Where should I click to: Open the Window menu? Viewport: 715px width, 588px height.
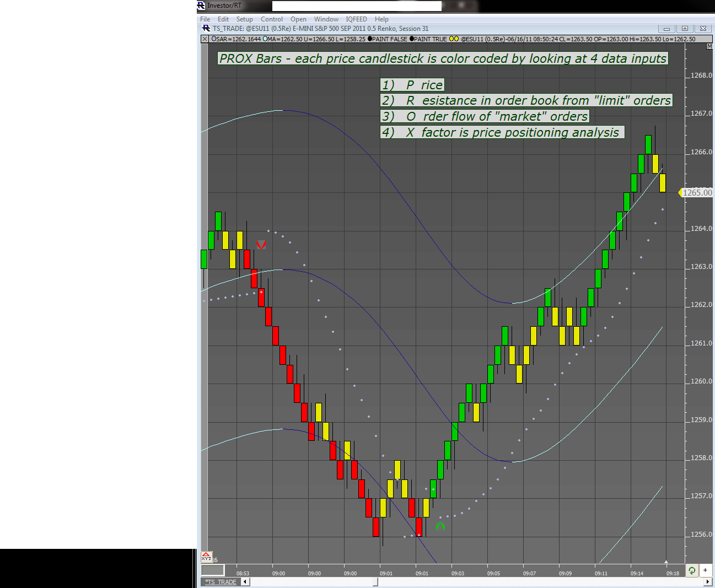tap(326, 19)
